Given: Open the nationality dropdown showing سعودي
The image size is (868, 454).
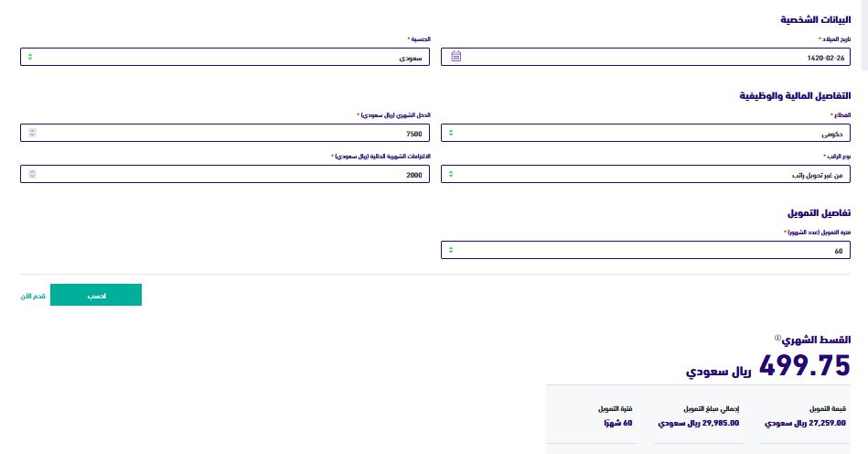Looking at the screenshot, I should click(225, 57).
